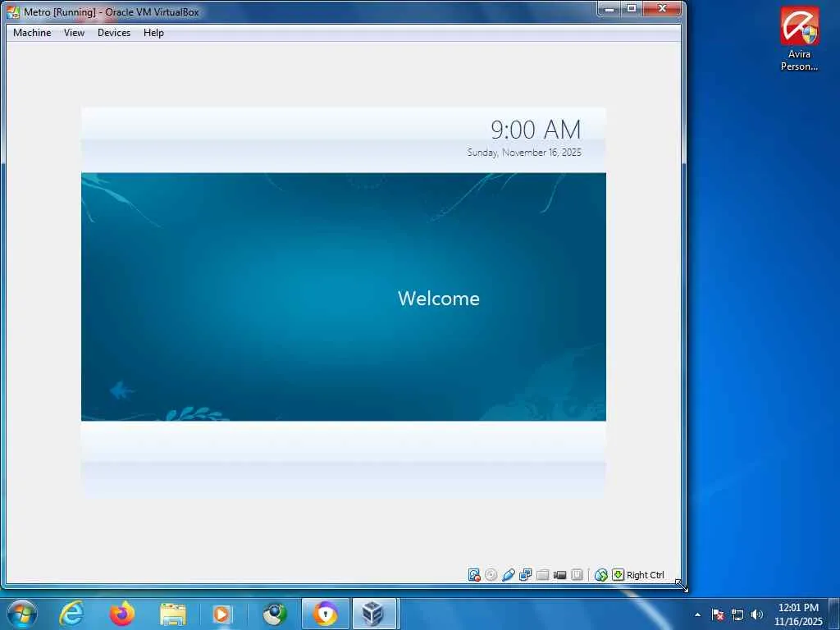Open Windows Media Player from the taskbar

pyautogui.click(x=221, y=614)
